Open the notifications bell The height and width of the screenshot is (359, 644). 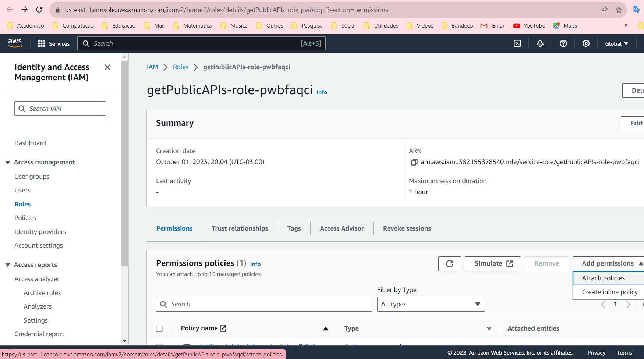tap(540, 43)
